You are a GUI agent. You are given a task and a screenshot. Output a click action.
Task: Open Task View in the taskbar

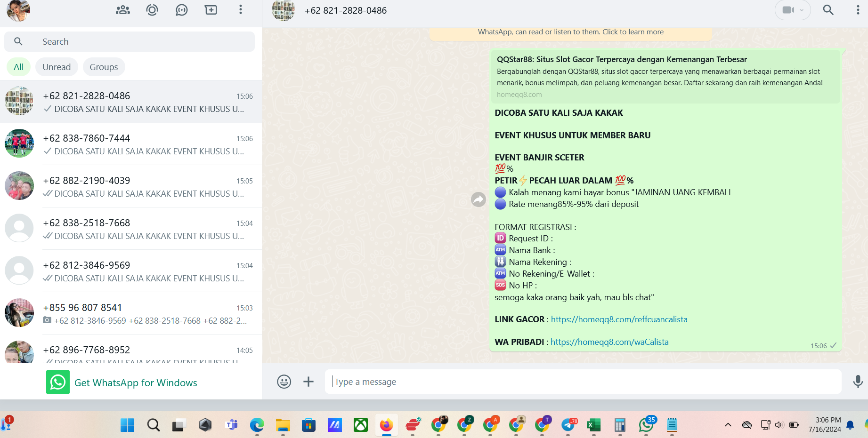click(x=179, y=425)
